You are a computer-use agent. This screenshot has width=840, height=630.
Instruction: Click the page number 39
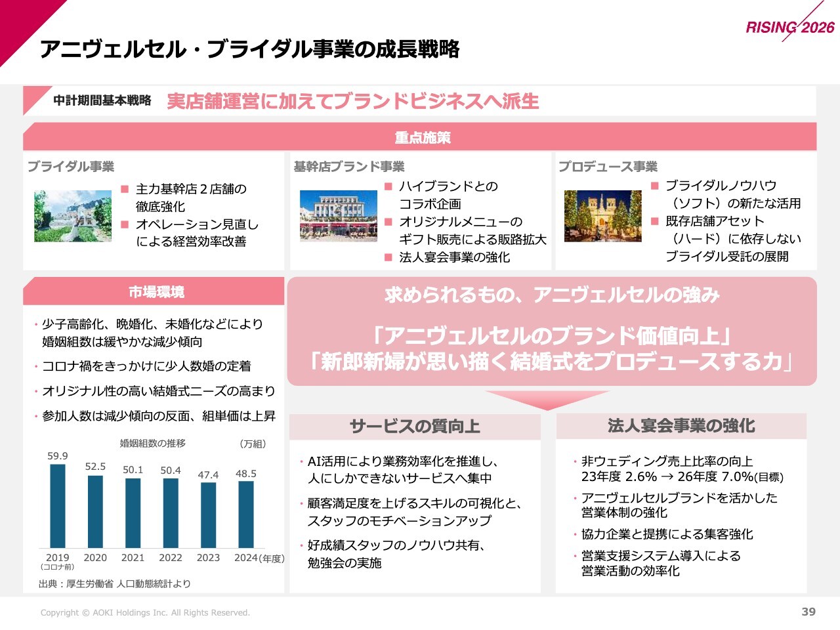tap(808, 612)
